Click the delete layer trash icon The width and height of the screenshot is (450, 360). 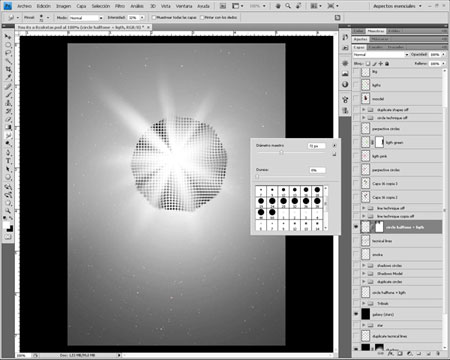[438, 354]
